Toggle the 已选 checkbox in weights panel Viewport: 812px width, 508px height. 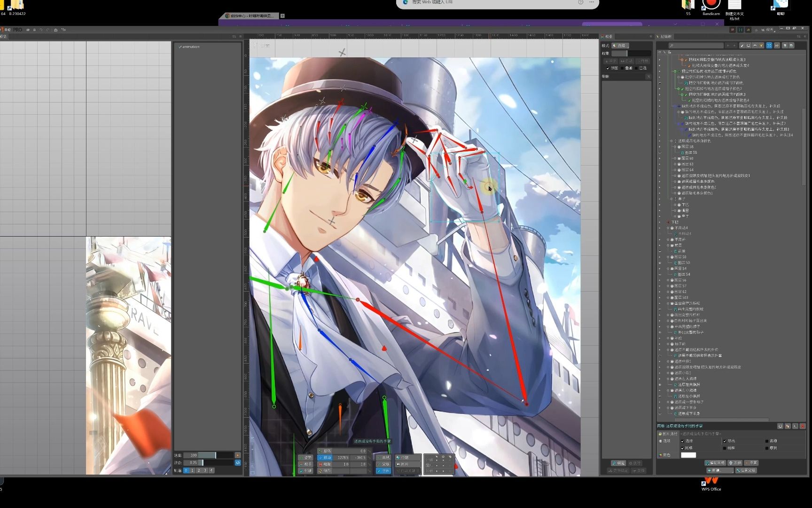pyautogui.click(x=636, y=68)
